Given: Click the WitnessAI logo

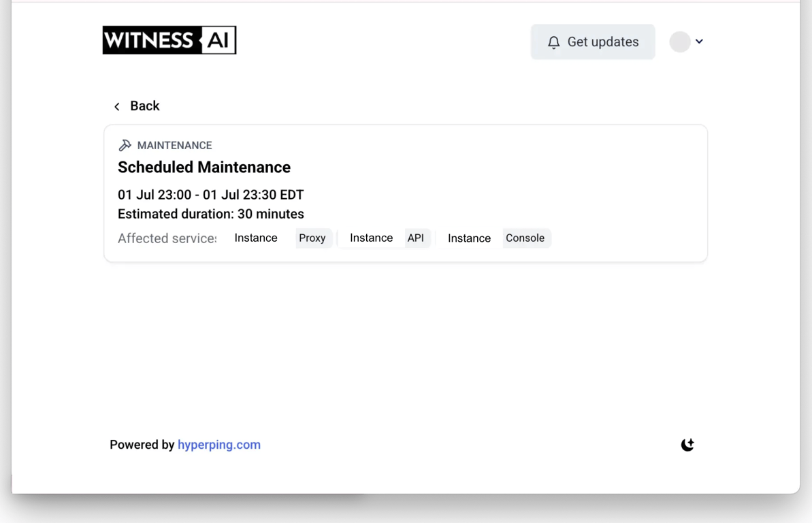Looking at the screenshot, I should pos(169,40).
